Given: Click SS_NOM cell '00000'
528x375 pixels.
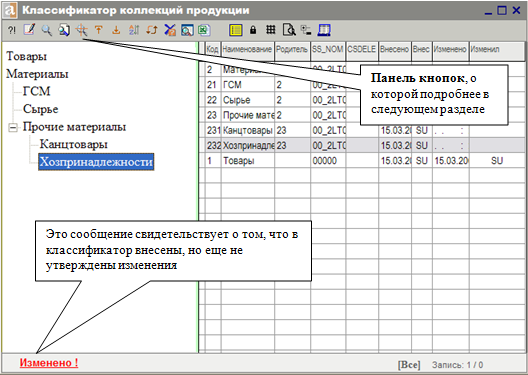Looking at the screenshot, I should coord(328,161).
